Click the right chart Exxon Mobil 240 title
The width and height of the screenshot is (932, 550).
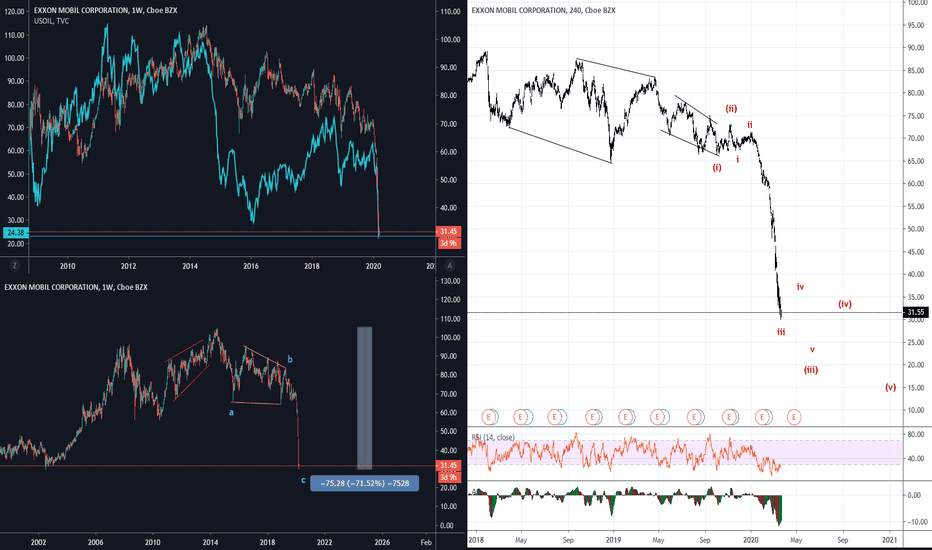[x=543, y=11]
